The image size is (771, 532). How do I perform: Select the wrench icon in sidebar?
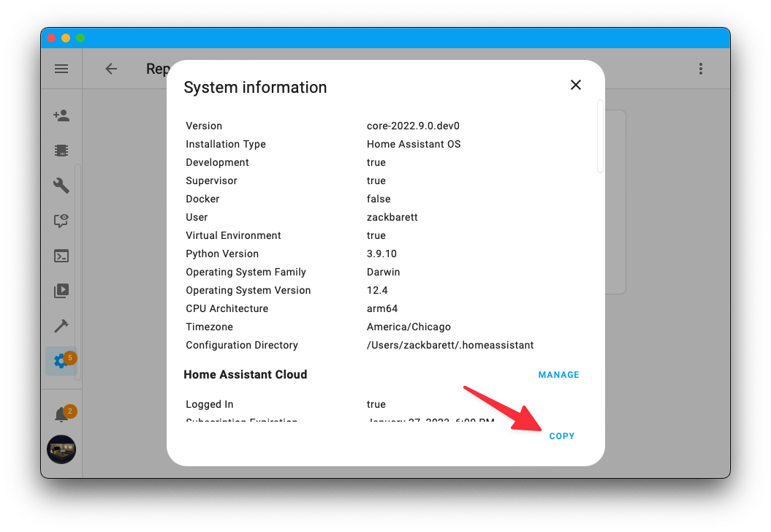coord(61,186)
